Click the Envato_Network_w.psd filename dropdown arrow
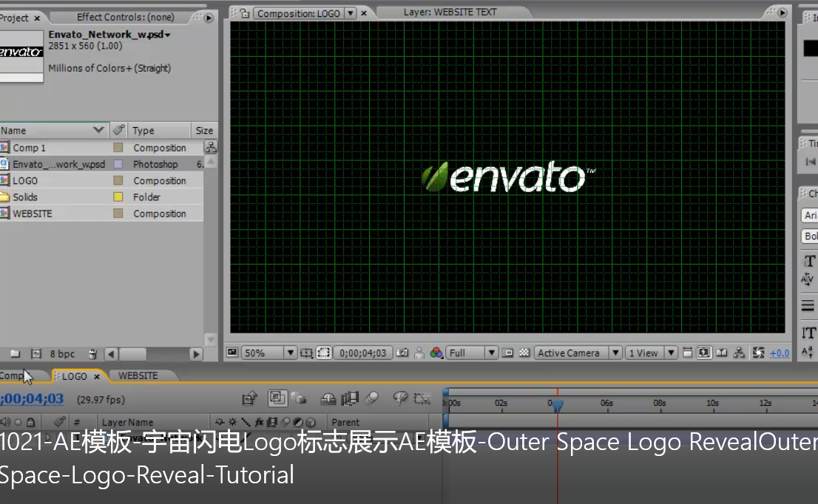This screenshot has width=818, height=504. click(x=168, y=35)
